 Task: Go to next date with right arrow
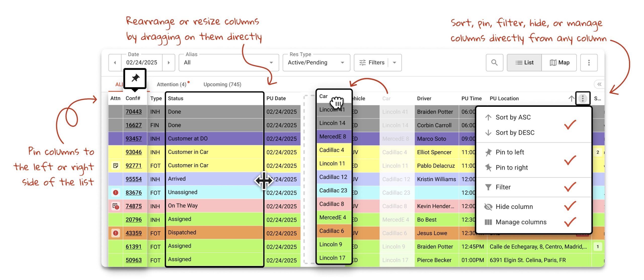click(169, 63)
